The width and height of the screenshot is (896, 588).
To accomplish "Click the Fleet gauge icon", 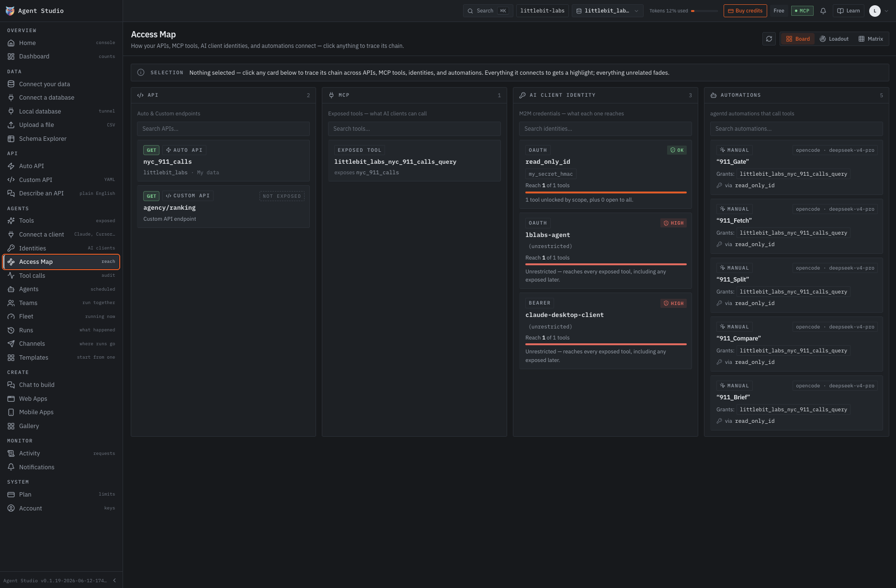I will pos(11,317).
